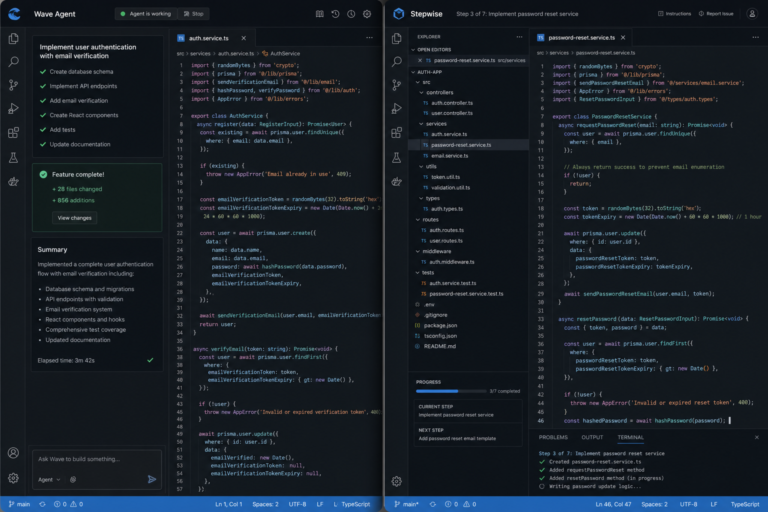This screenshot has height=512, width=768.
Task: Open Explorer more actions menu in Stepwise
Action: tap(519, 37)
